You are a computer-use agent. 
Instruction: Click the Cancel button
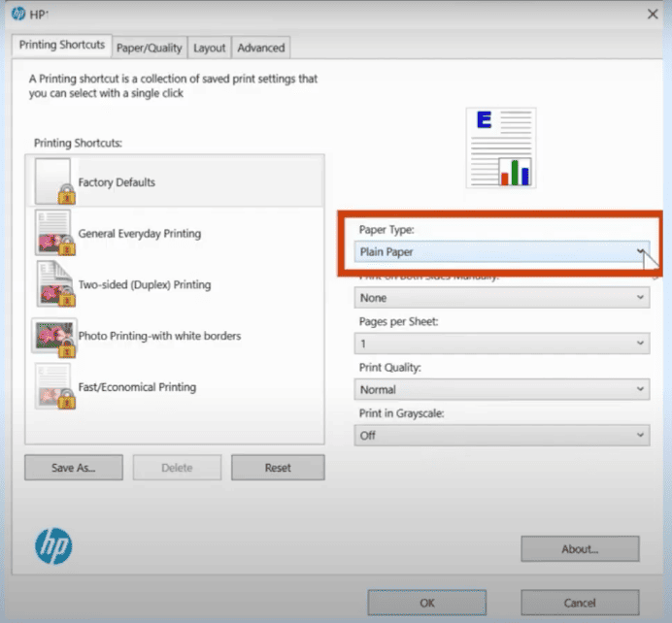(x=580, y=603)
